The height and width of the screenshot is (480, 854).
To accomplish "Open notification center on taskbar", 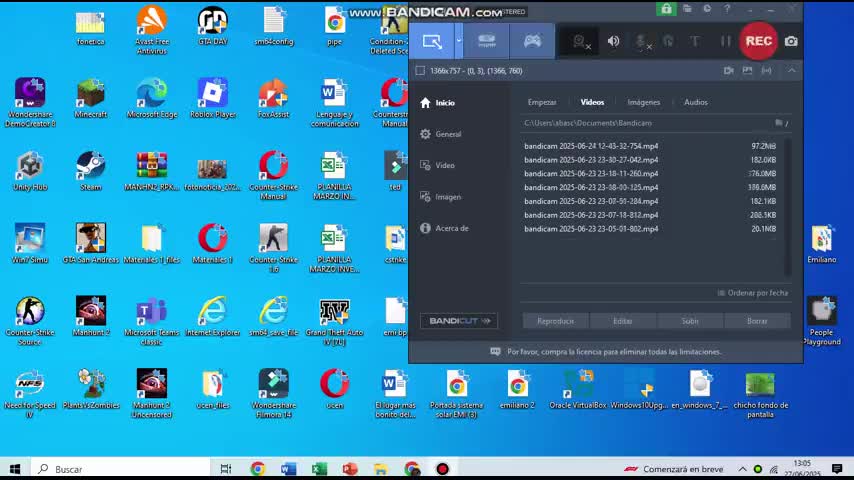I will (x=837, y=469).
